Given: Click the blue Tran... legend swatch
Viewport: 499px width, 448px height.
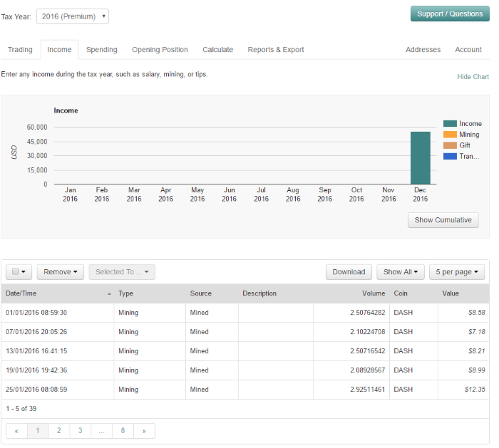Looking at the screenshot, I should [x=450, y=156].
